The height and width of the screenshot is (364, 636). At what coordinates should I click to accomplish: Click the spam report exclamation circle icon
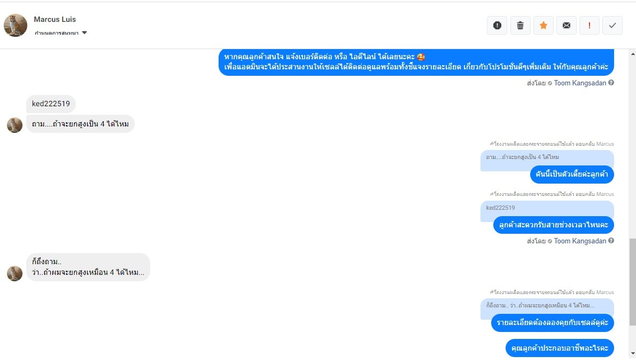pyautogui.click(x=497, y=26)
